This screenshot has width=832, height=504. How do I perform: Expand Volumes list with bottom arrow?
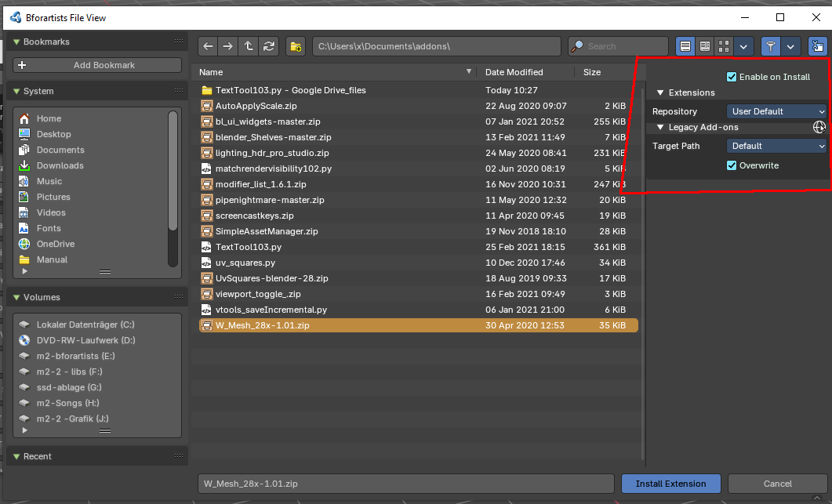coord(24,430)
